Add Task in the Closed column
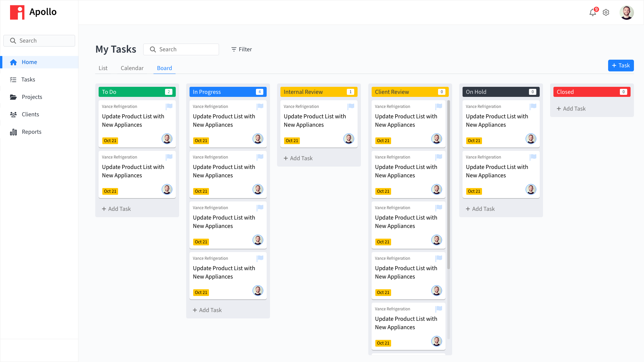Screen dimensions: 644x362 pos(571,109)
